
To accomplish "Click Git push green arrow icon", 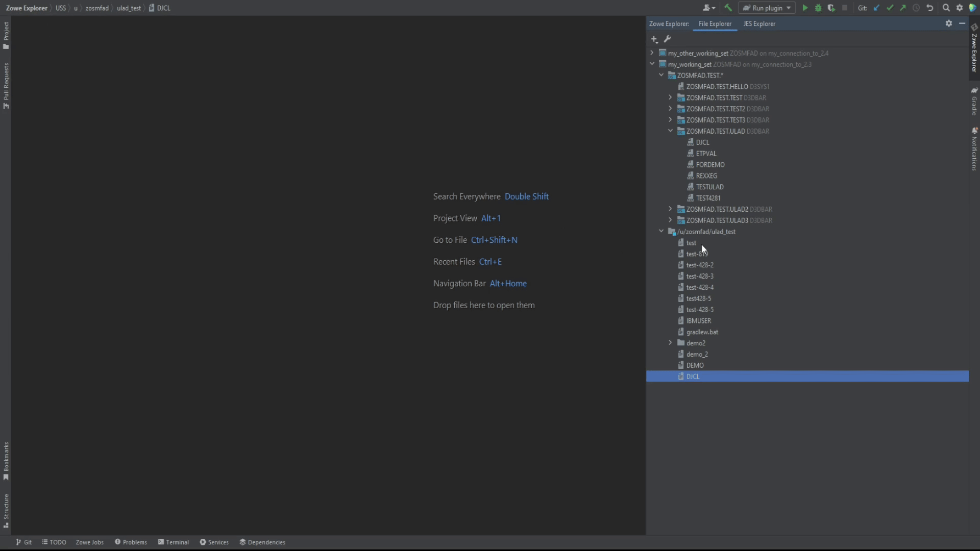I will (x=903, y=8).
